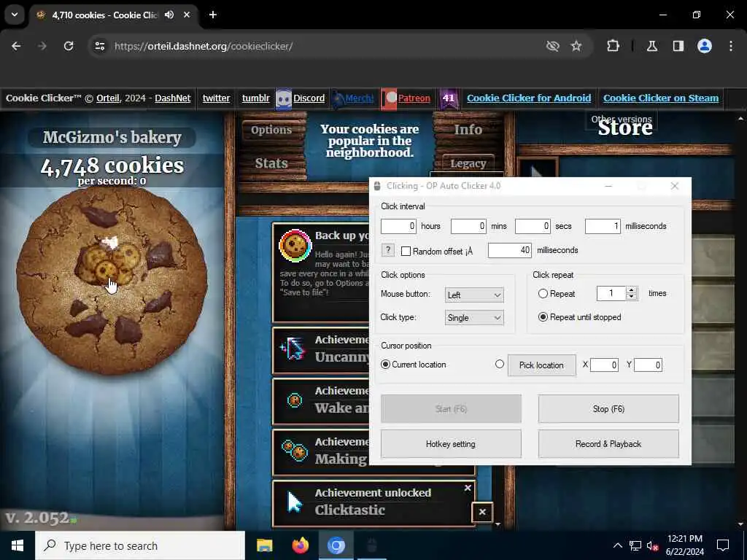
Task: Open browser extensions puzzle icon
Action: (x=613, y=46)
